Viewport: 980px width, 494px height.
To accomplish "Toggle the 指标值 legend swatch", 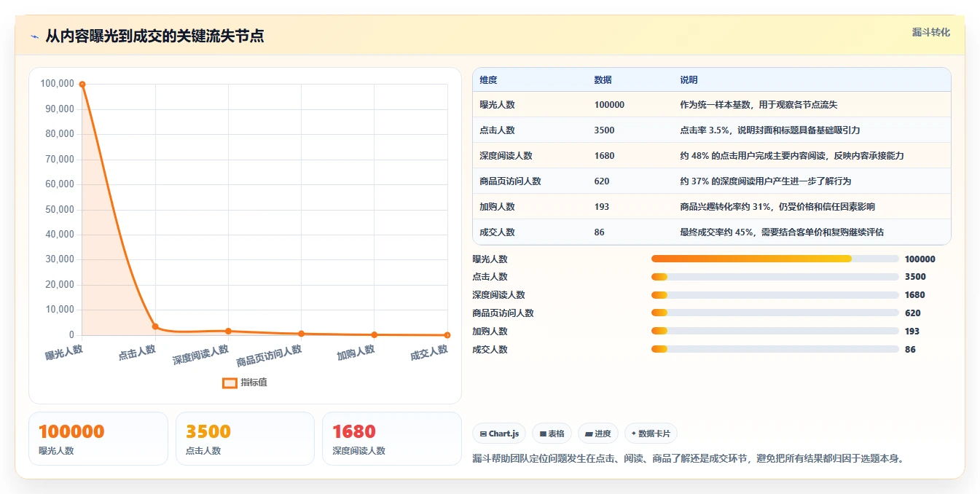I will coord(230,383).
